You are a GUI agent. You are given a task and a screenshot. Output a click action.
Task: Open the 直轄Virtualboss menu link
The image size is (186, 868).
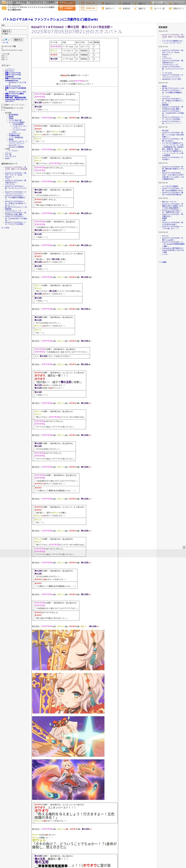12,96
